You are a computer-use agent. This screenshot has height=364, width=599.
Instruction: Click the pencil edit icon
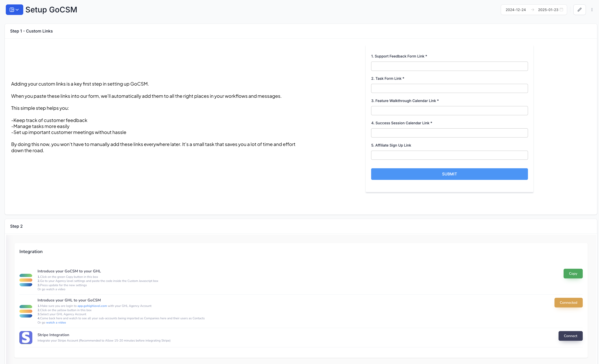tap(579, 10)
